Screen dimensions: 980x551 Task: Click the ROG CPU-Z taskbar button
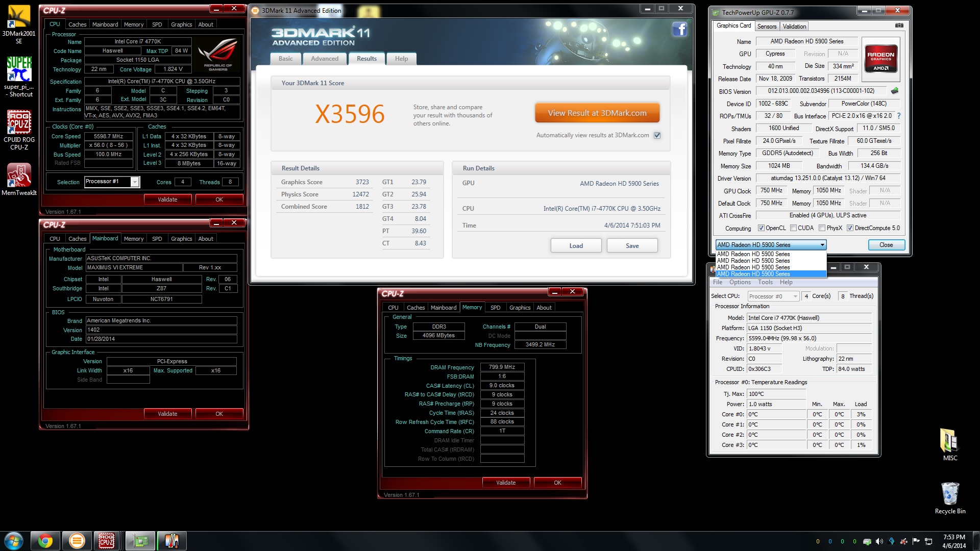[x=106, y=540]
